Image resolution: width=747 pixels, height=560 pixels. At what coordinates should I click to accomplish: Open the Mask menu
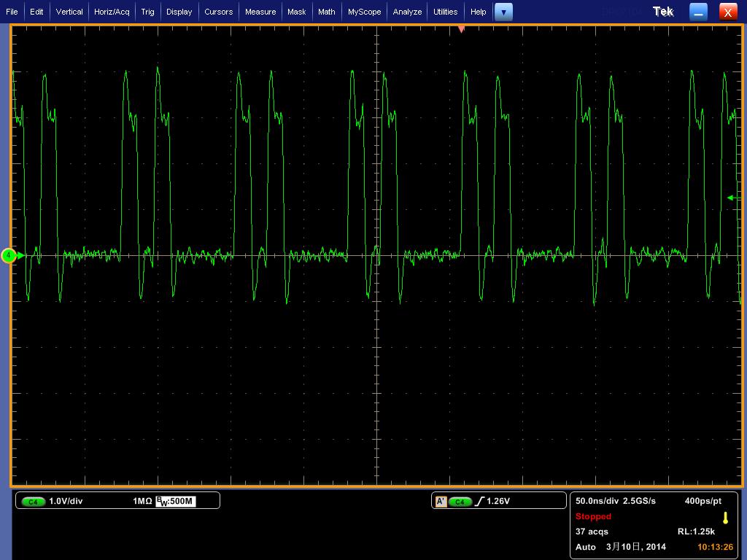click(296, 12)
